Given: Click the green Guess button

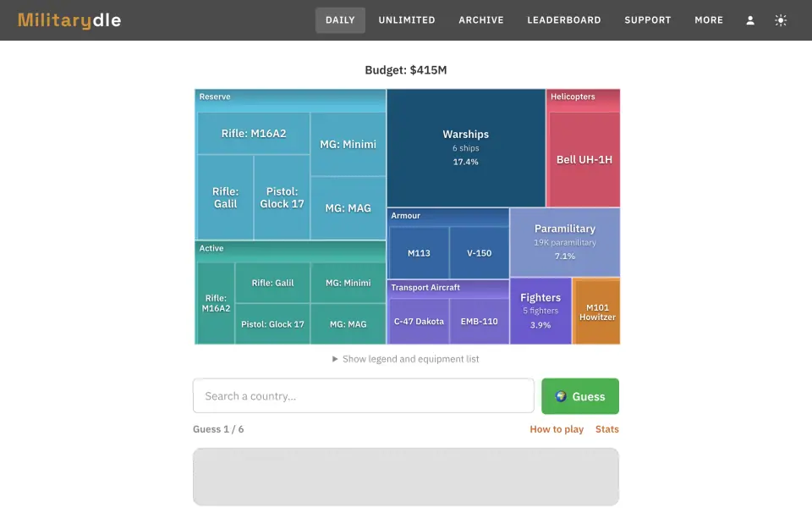Looking at the screenshot, I should (x=580, y=396).
